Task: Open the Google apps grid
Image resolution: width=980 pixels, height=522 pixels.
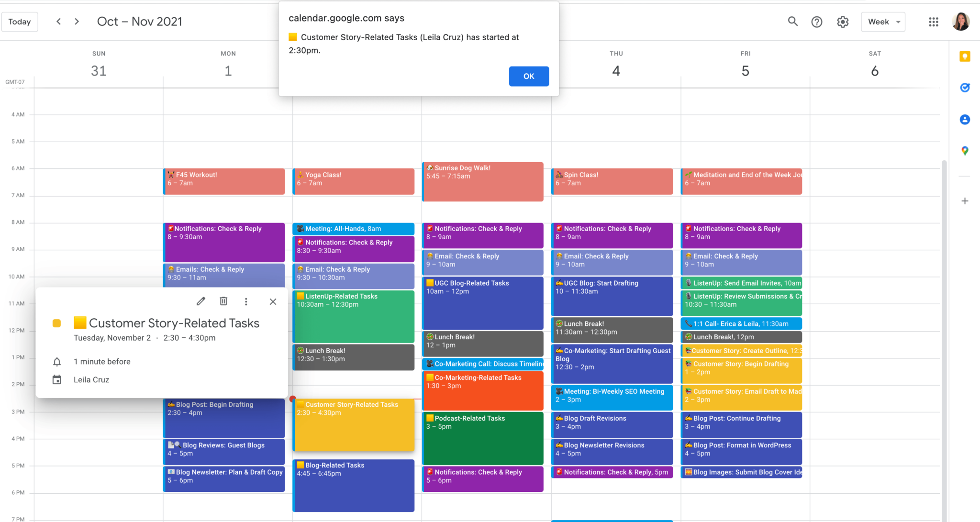Action: pyautogui.click(x=933, y=22)
